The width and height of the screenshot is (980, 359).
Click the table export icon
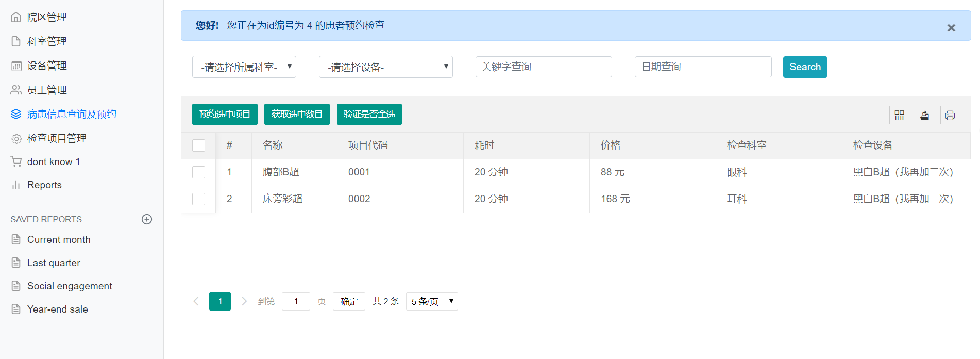tap(924, 115)
